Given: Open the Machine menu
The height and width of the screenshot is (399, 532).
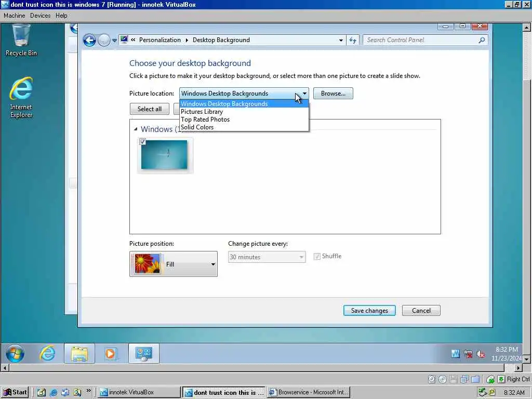Looking at the screenshot, I should pos(14,16).
